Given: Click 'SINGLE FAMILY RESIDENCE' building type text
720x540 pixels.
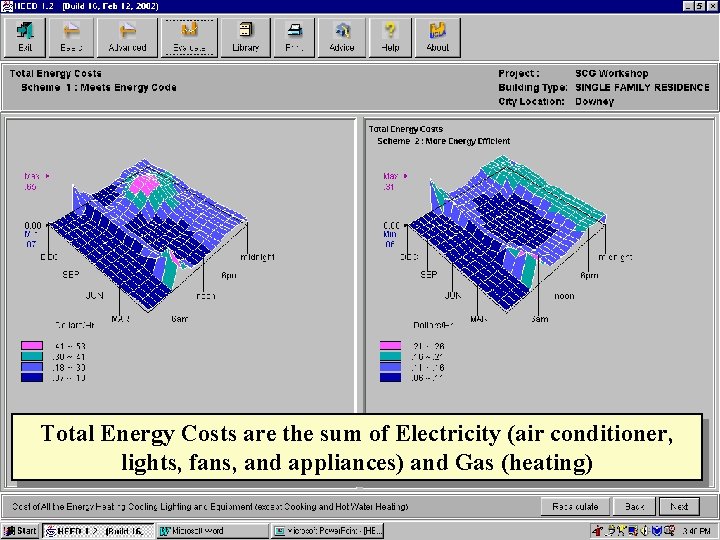Looking at the screenshot, I should 642,87.
